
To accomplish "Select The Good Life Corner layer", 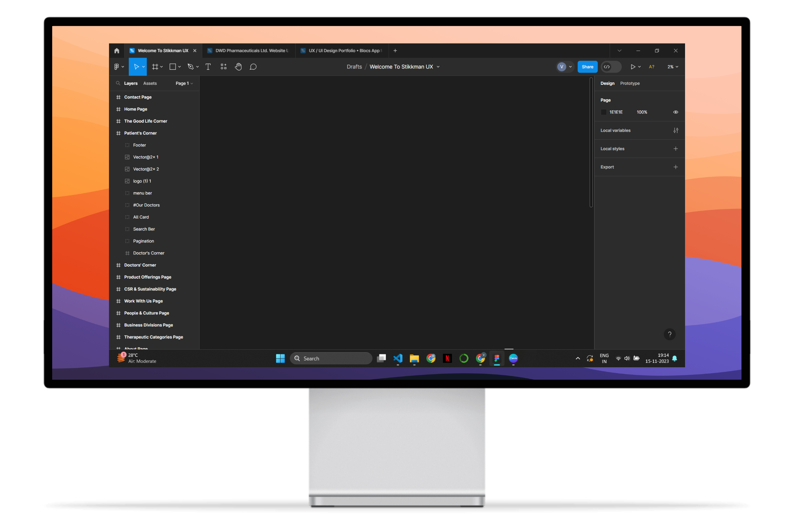I will 154,121.
